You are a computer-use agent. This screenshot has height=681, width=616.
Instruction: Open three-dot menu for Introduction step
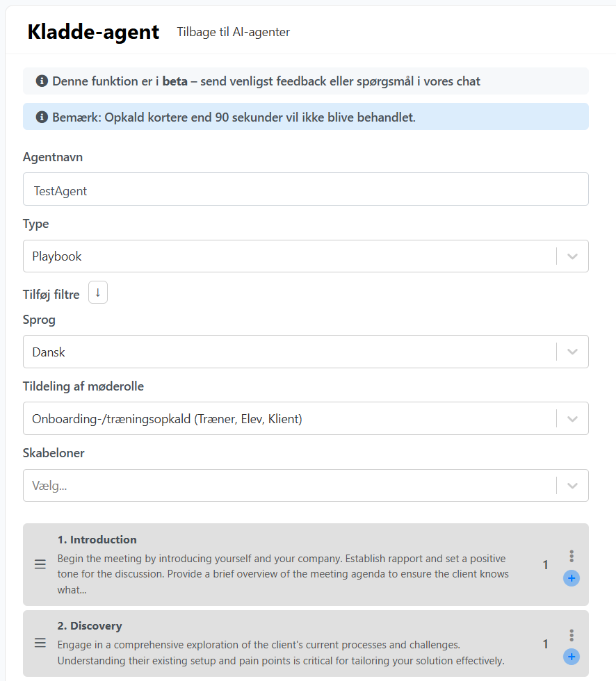(x=572, y=556)
